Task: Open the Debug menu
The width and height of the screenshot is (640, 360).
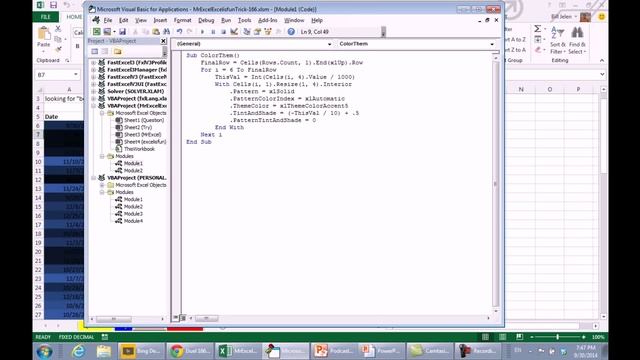Action: click(206, 20)
